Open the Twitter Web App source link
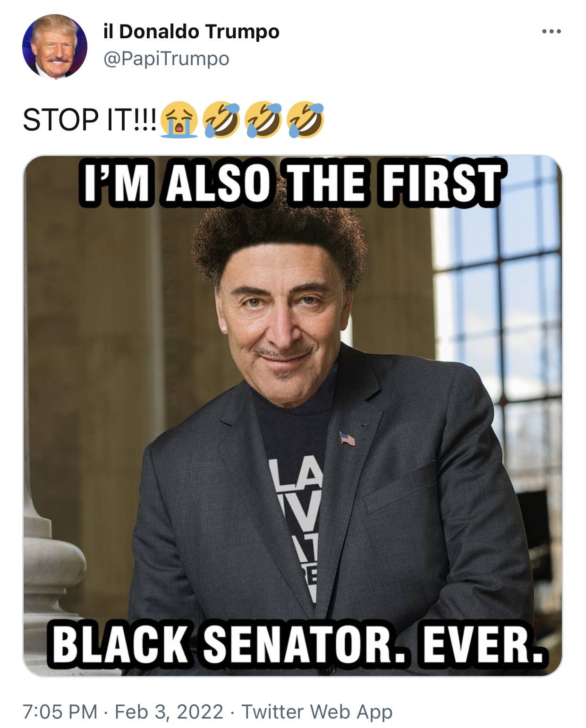586x728 pixels. point(317,711)
